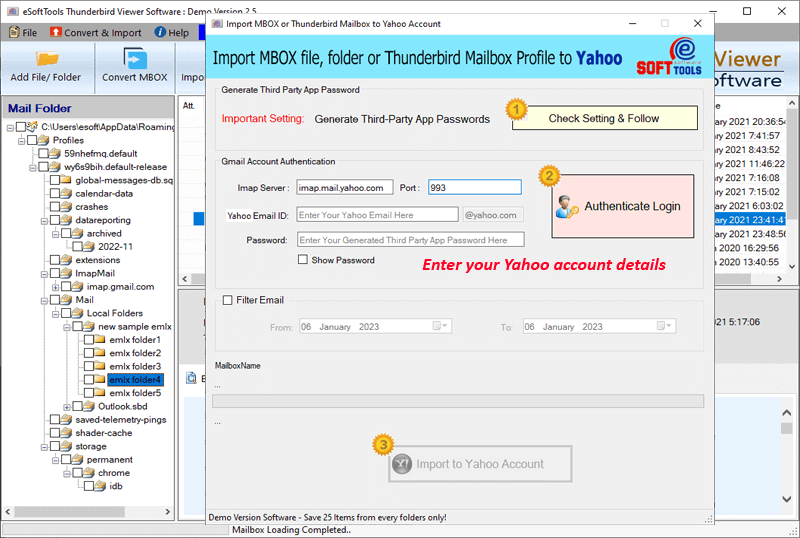The image size is (800, 538).
Task: Check the storage folder checkbox
Action: point(55,446)
